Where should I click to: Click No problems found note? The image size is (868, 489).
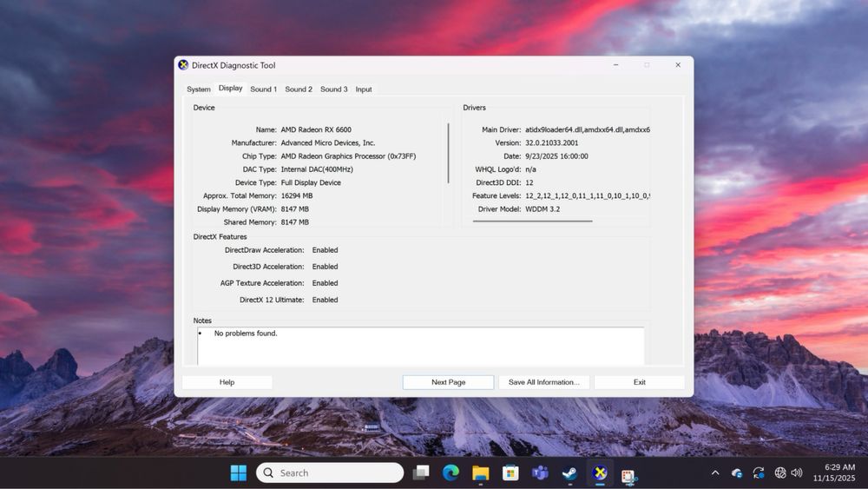[x=246, y=334]
